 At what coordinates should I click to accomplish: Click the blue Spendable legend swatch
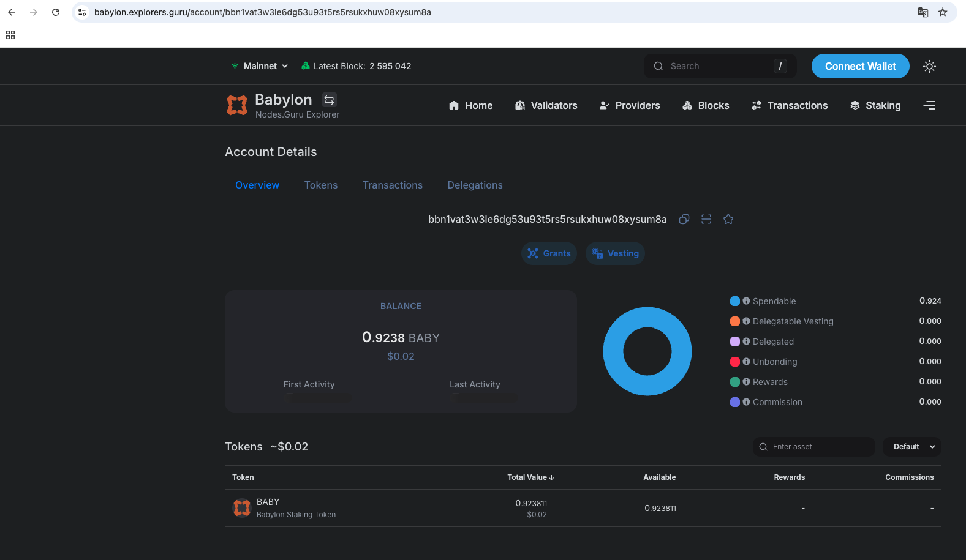click(735, 301)
